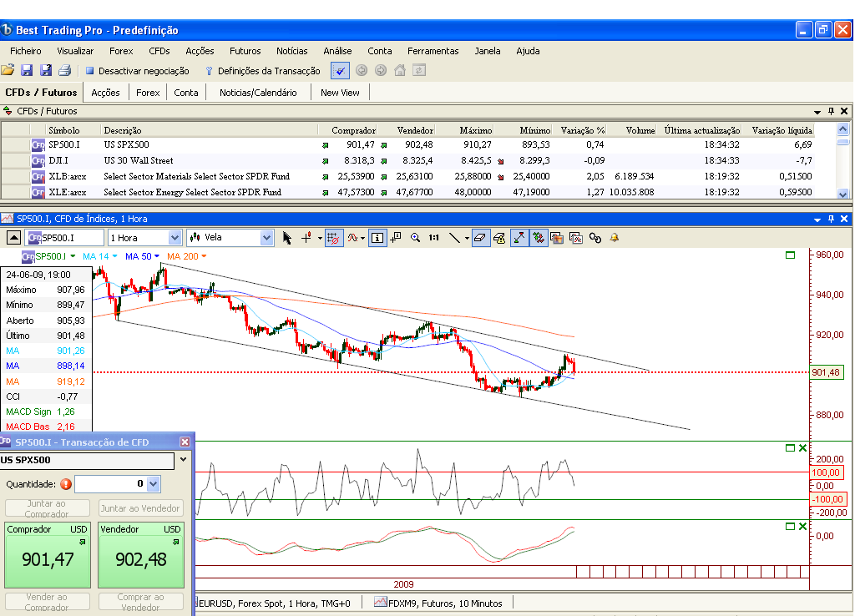Click the alert bell icon
This screenshot has height=616, width=855.
(x=614, y=238)
